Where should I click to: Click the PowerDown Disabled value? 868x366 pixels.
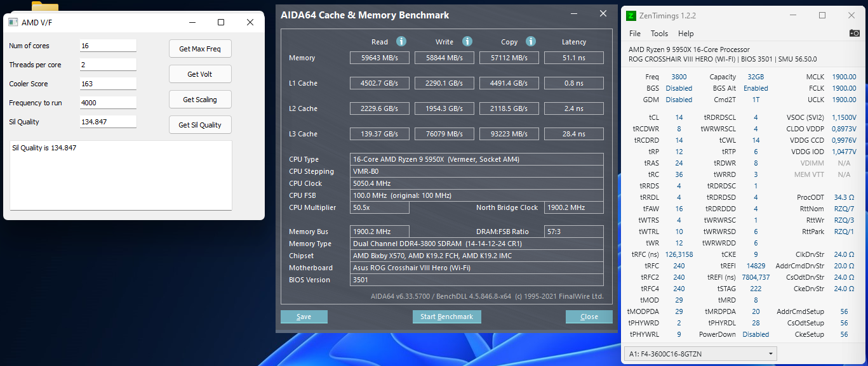pyautogui.click(x=756, y=334)
